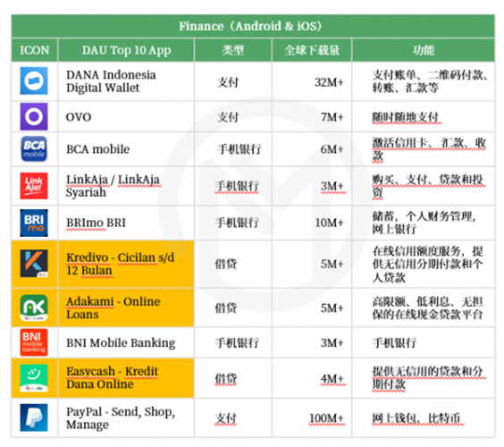The height and width of the screenshot is (447, 504).
Task: Click 储蓄，个人财务管理 function cell
Action: tap(424, 223)
